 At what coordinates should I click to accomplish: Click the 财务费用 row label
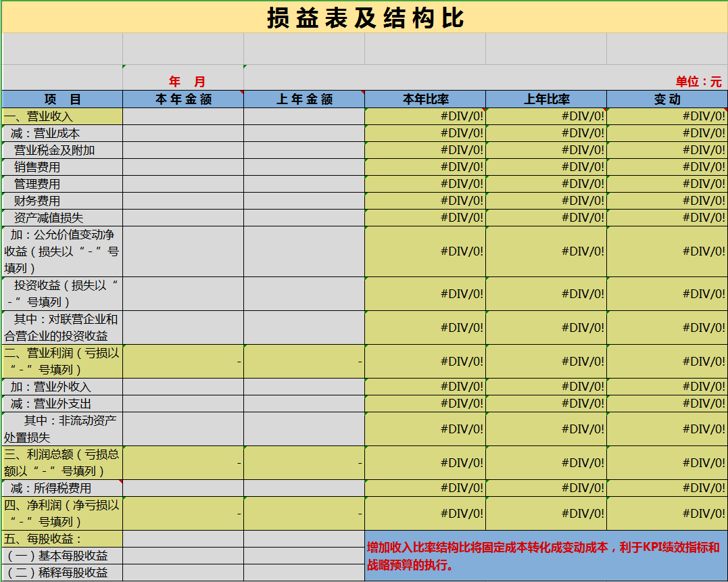click(62, 201)
